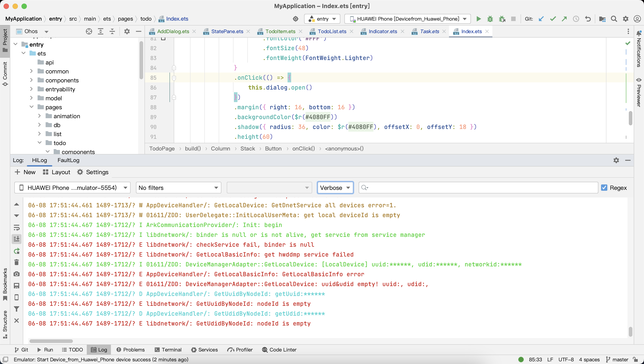Enable the Regex checkbox
This screenshot has height=364, width=644.
(x=604, y=188)
